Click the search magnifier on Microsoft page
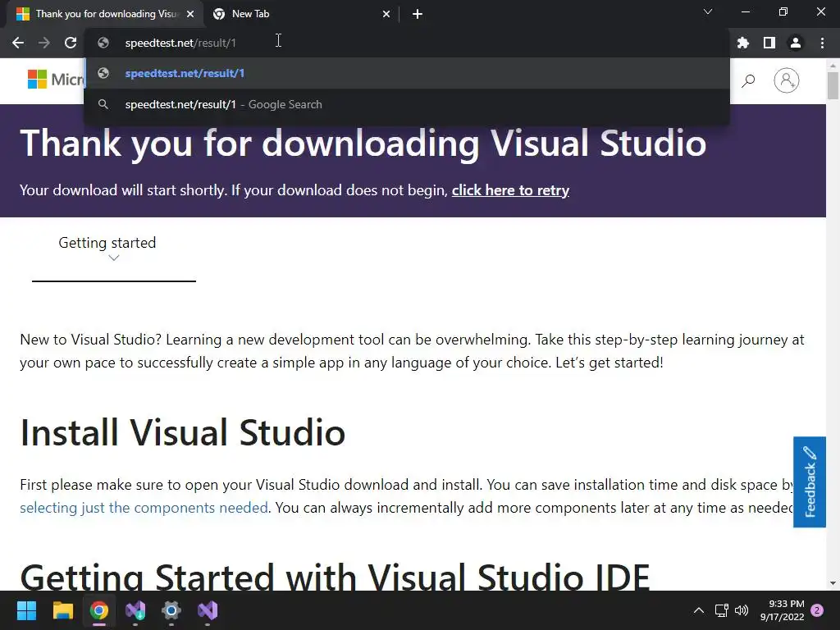The height and width of the screenshot is (630, 840). pos(748,81)
